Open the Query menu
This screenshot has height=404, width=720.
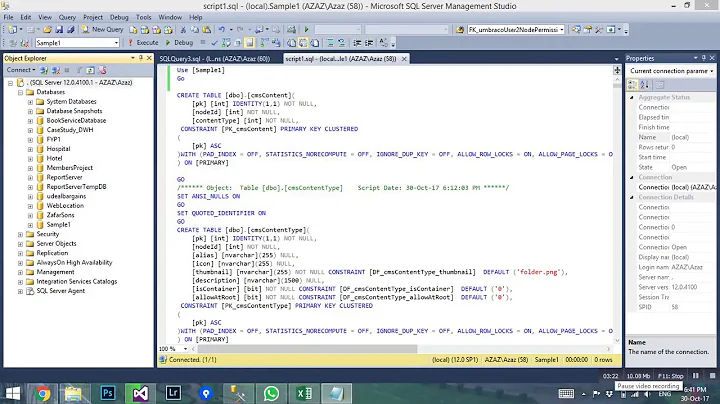67,17
